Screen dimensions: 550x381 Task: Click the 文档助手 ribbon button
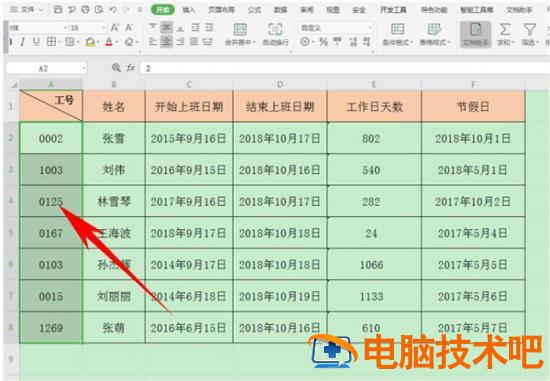(476, 34)
